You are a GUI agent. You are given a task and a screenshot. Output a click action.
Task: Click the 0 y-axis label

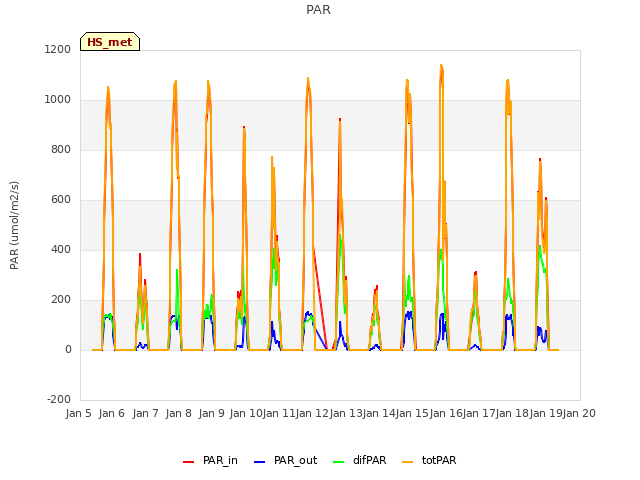click(x=68, y=349)
